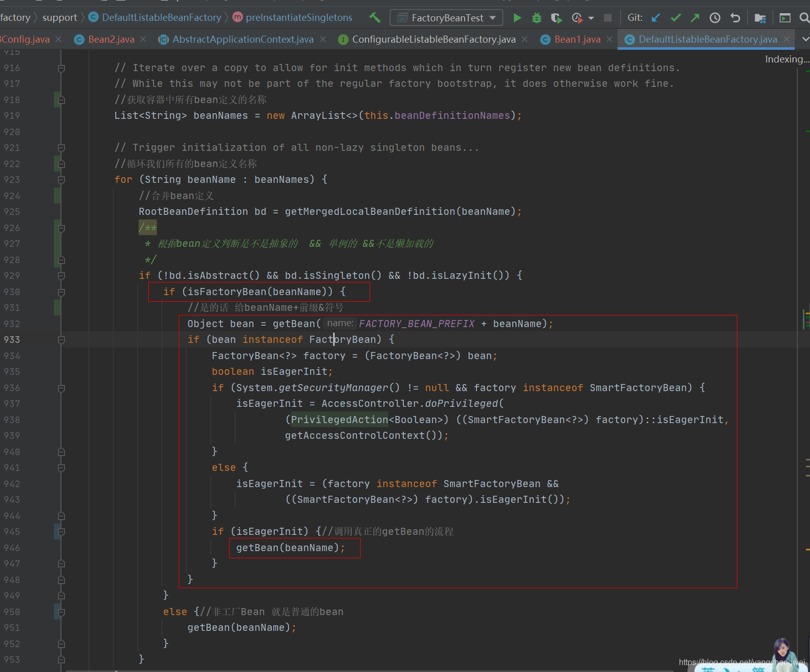Close the Bean1.java tab
The image size is (810, 672).
[x=609, y=39]
